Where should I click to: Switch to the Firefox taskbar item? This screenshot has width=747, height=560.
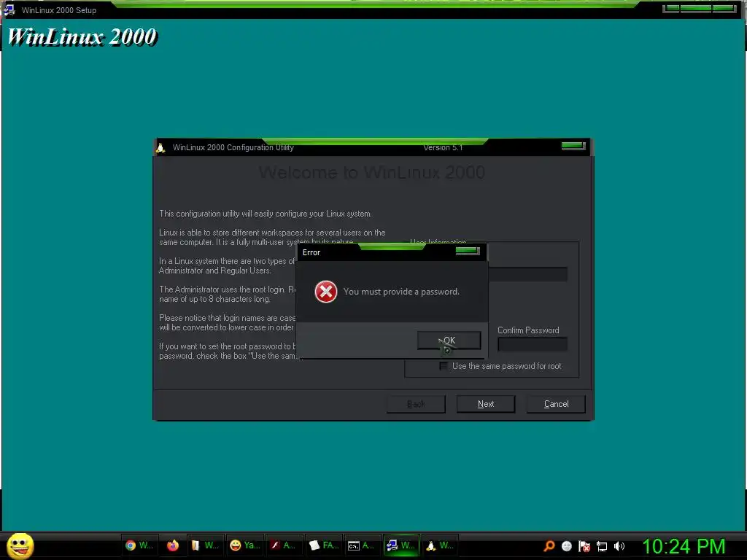point(172,545)
